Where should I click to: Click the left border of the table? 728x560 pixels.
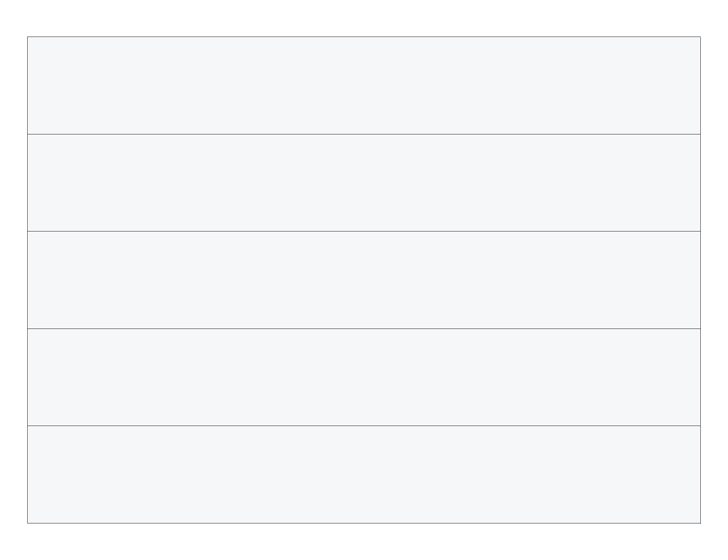(x=27, y=280)
